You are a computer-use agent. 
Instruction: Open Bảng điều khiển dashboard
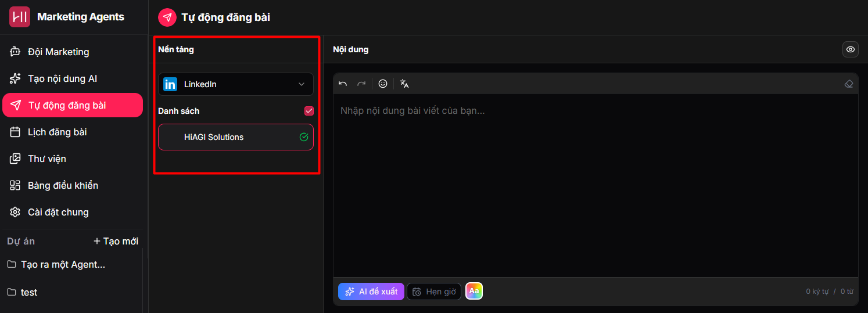coord(73,185)
